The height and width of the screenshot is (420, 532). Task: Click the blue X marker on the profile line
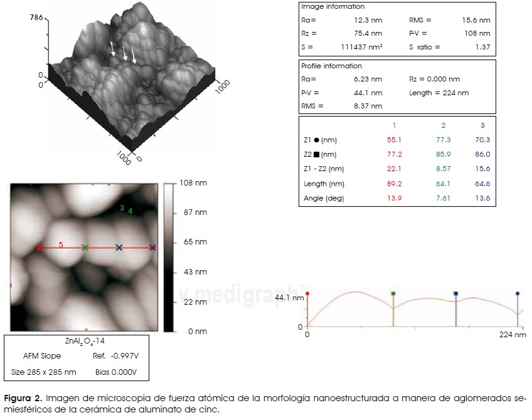click(119, 248)
